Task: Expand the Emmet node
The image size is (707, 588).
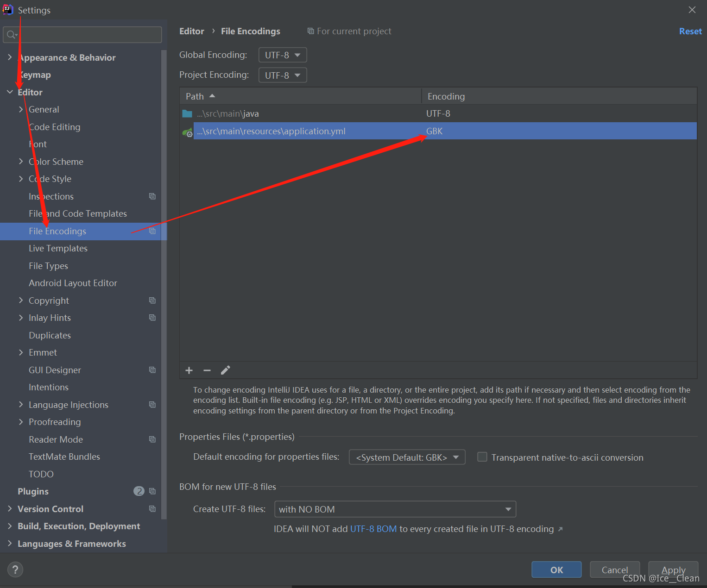Action: (x=21, y=352)
